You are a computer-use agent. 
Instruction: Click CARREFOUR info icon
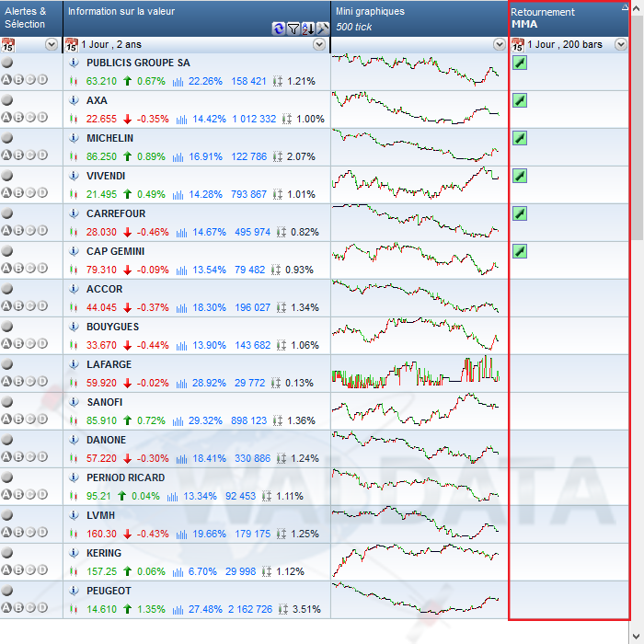coord(74,213)
